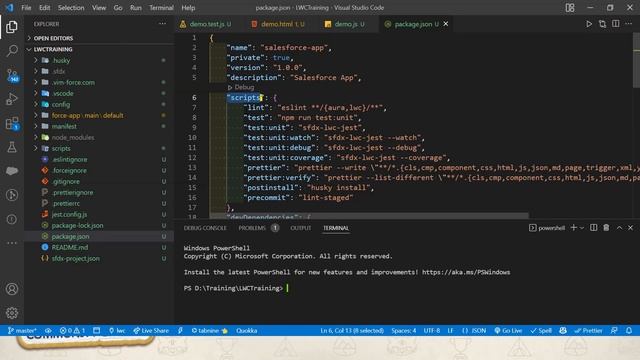640x360 pixels.
Task: Open the File menu
Action: pos(26,8)
